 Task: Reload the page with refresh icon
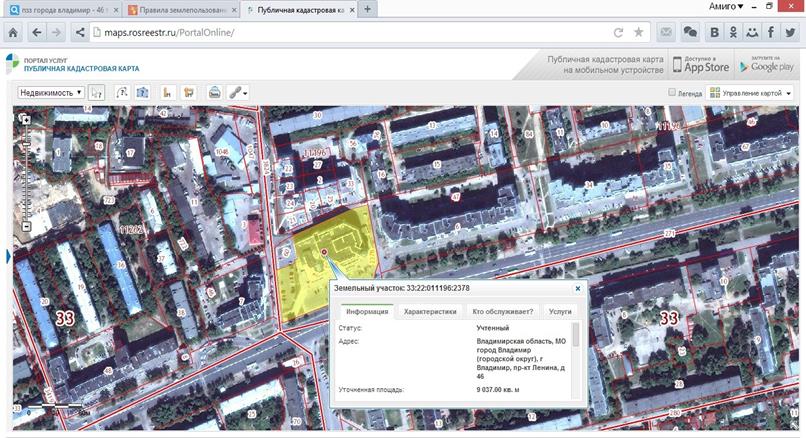(618, 32)
